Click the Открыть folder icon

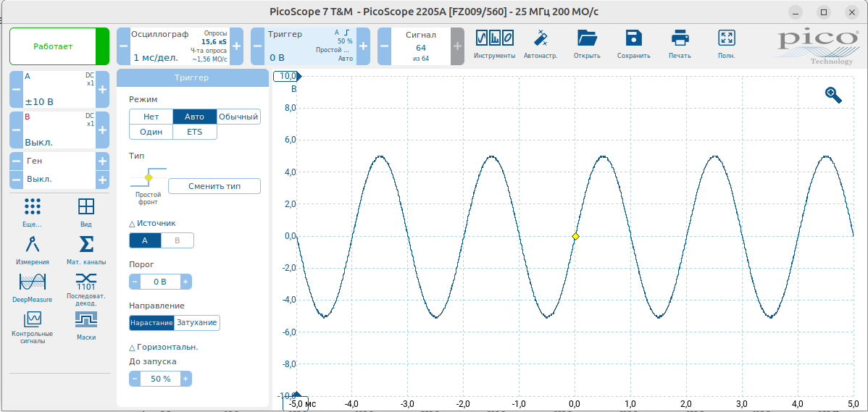tap(586, 38)
